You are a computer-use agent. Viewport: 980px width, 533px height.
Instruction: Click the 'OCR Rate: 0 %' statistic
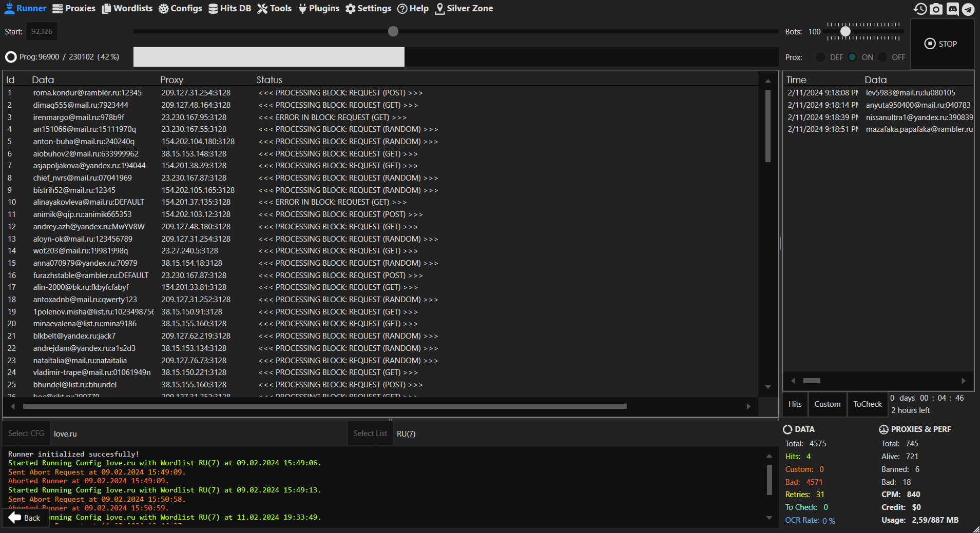point(810,520)
